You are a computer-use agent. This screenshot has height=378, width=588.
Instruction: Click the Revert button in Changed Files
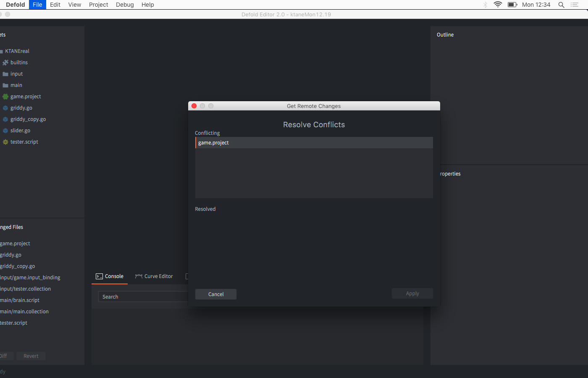point(31,356)
